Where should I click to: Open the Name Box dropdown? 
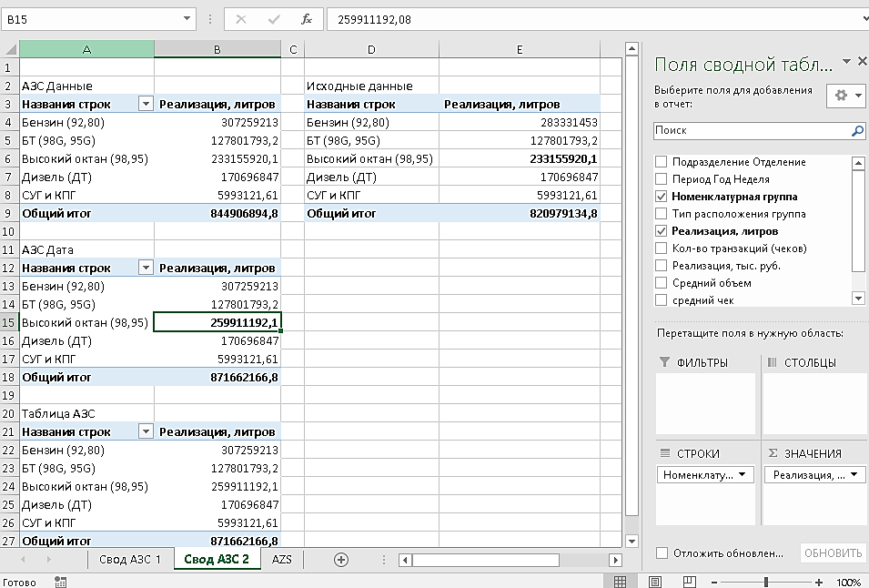[187, 19]
